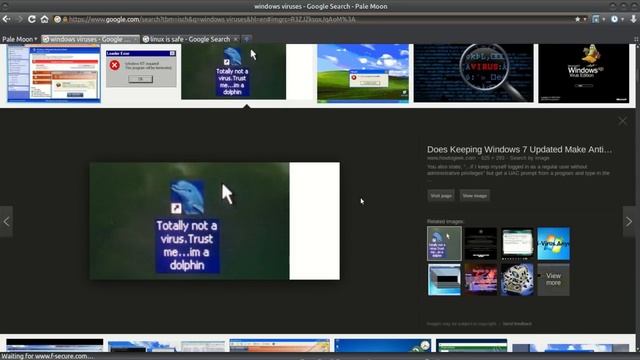640x360 pixels.
Task: Show previous image with left arrow
Action: [x=7, y=222]
